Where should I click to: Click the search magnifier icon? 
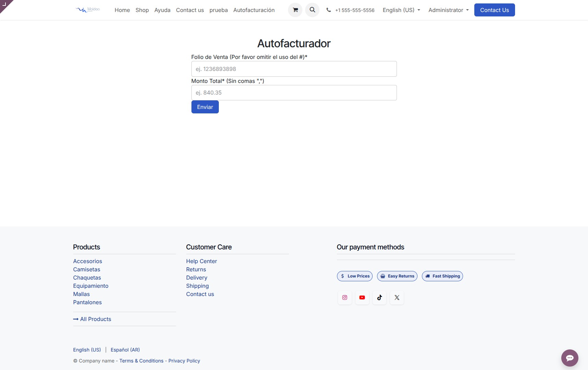[312, 10]
